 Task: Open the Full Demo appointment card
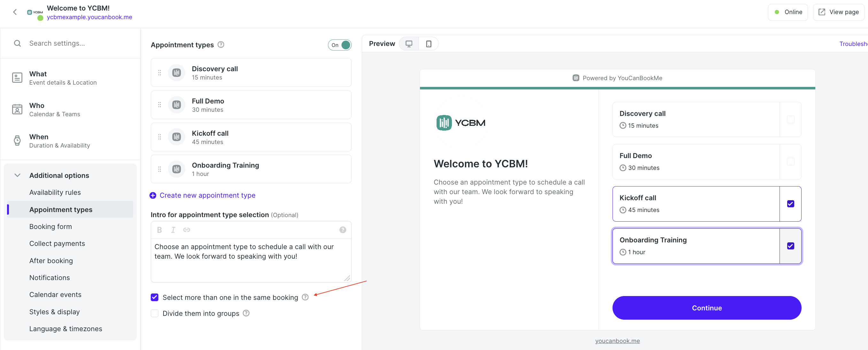click(251, 105)
